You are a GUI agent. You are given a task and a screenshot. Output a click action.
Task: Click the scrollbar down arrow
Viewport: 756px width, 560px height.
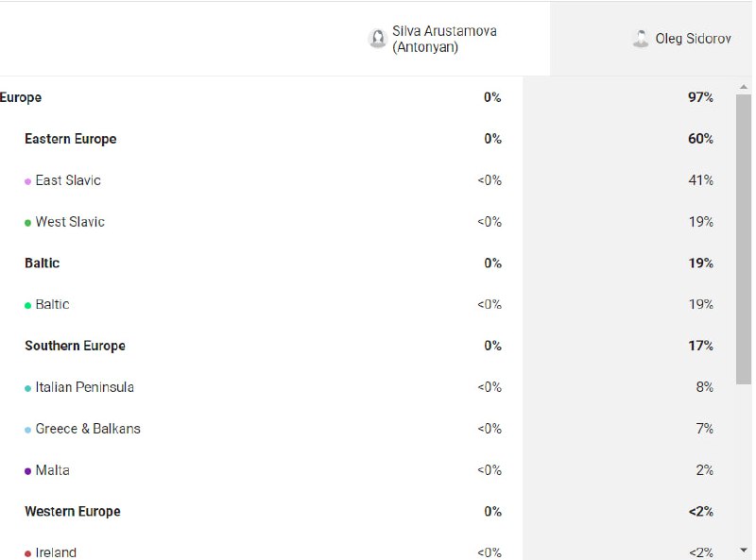744,550
